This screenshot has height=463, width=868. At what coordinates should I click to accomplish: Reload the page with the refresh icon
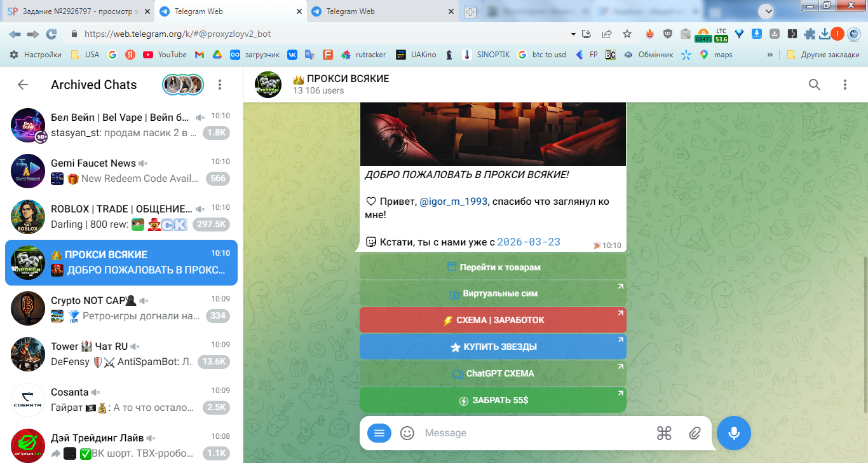click(51, 34)
